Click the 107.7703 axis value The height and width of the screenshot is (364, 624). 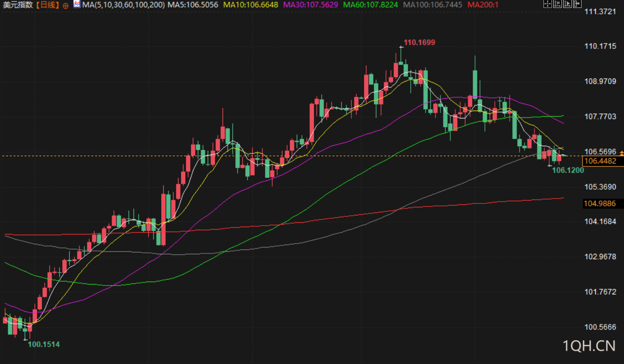click(600, 117)
